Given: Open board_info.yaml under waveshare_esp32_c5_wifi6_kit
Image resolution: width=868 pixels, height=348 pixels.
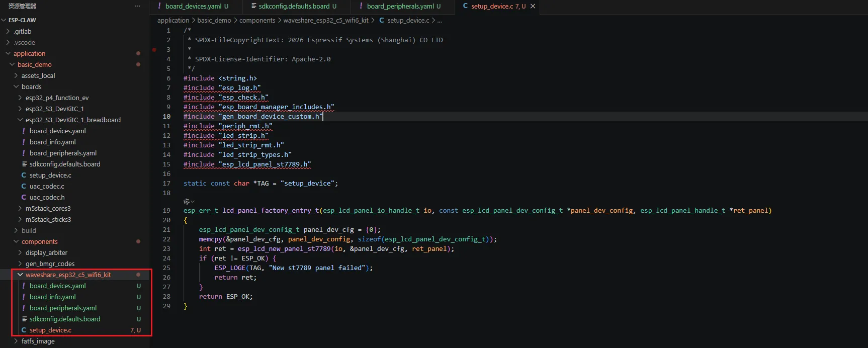Looking at the screenshot, I should tap(52, 297).
